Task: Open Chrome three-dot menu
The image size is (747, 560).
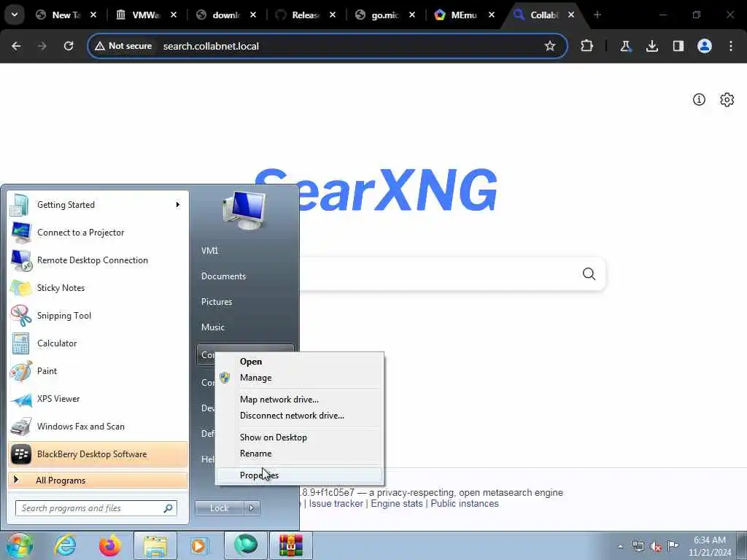Action: [731, 46]
